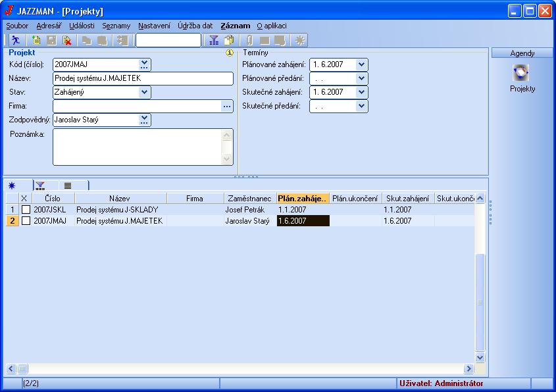The width and height of the screenshot is (556, 392).
Task: Click the copy documents toolbar icon
Action: (x=230, y=40)
